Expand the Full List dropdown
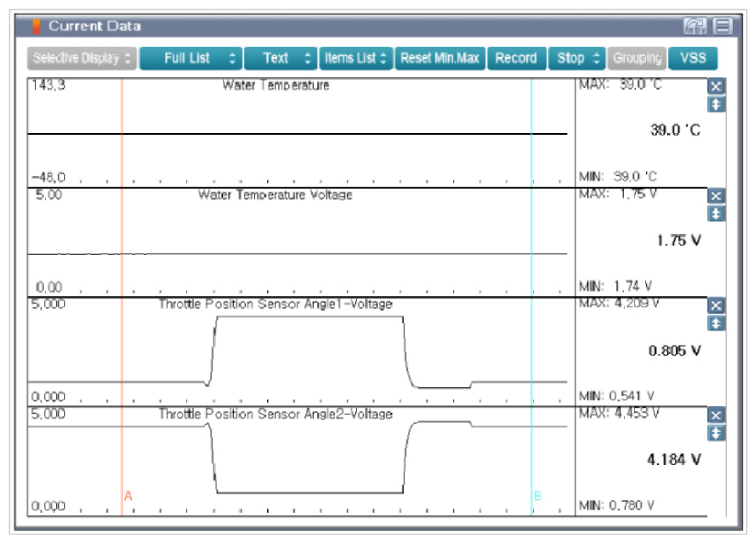Image resolution: width=756 pixels, height=543 pixels. pos(191,58)
